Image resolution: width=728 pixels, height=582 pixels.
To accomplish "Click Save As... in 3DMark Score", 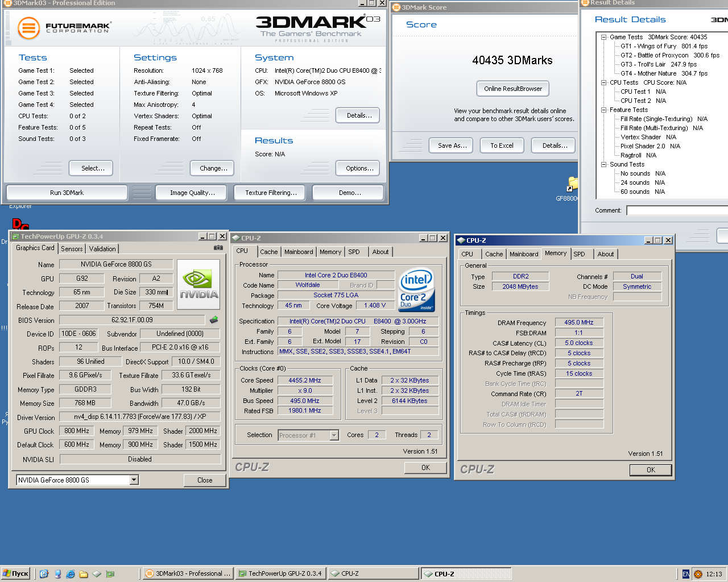I will (452, 145).
